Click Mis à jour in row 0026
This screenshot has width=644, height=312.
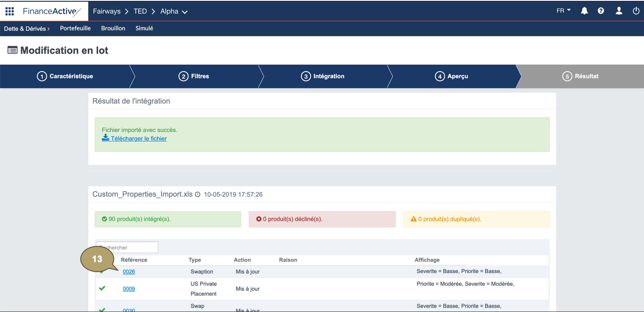coord(248,272)
